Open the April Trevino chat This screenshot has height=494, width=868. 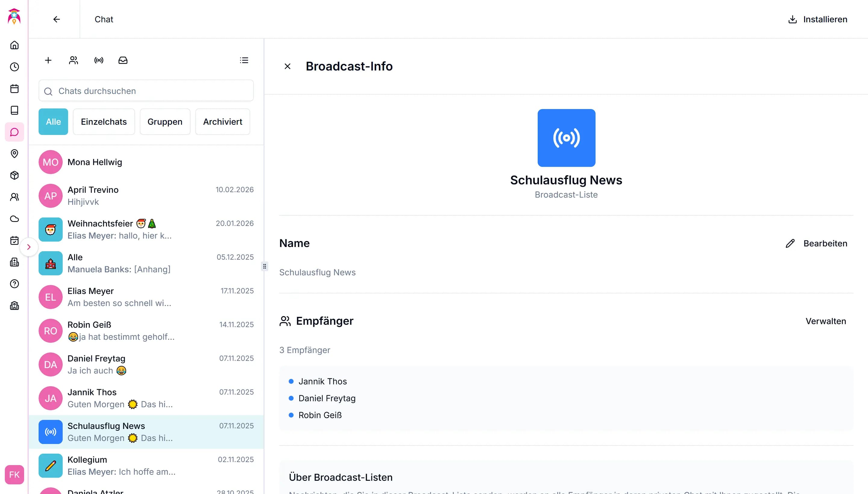click(x=146, y=196)
